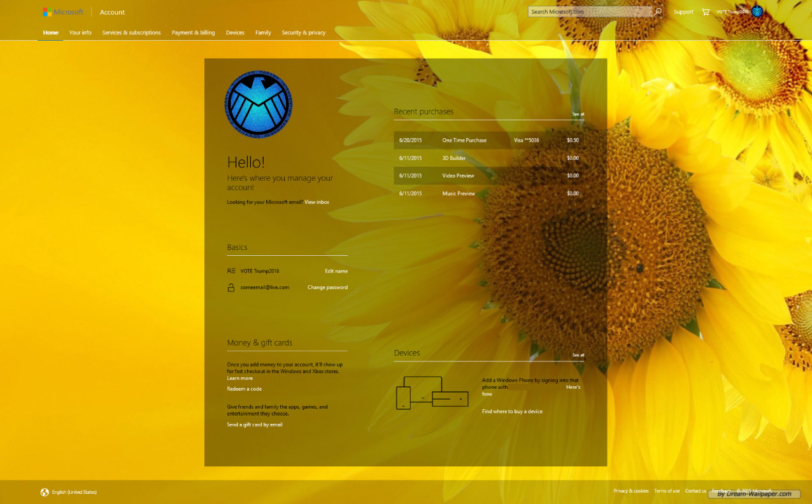Click the large SHIELD profile logo
Image resolution: width=812 pixels, height=504 pixels.
[258, 104]
